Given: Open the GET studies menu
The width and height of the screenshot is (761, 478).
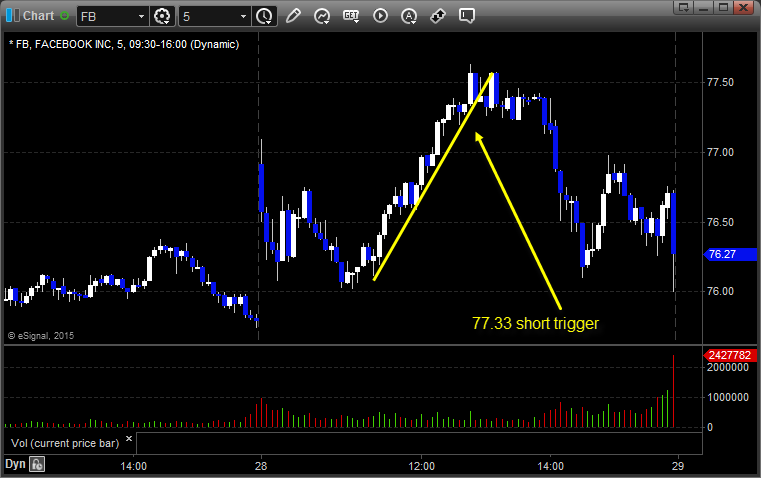Looking at the screenshot, I should coord(351,16).
